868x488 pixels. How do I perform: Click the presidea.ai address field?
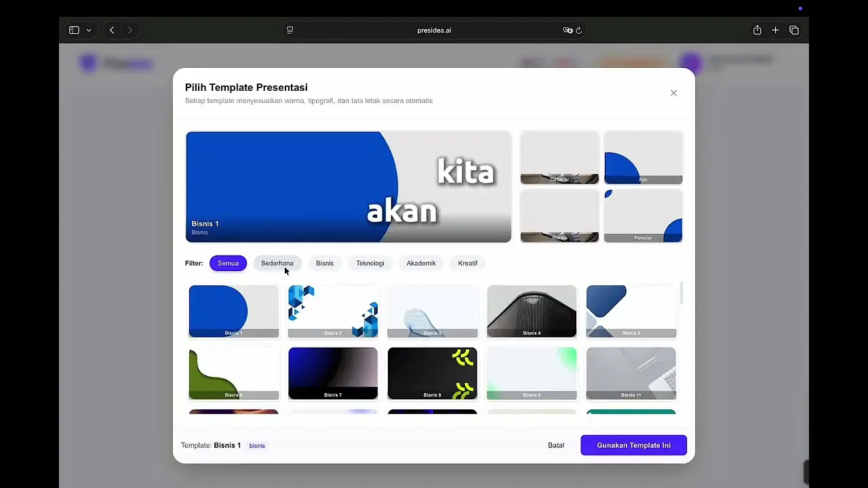(434, 30)
